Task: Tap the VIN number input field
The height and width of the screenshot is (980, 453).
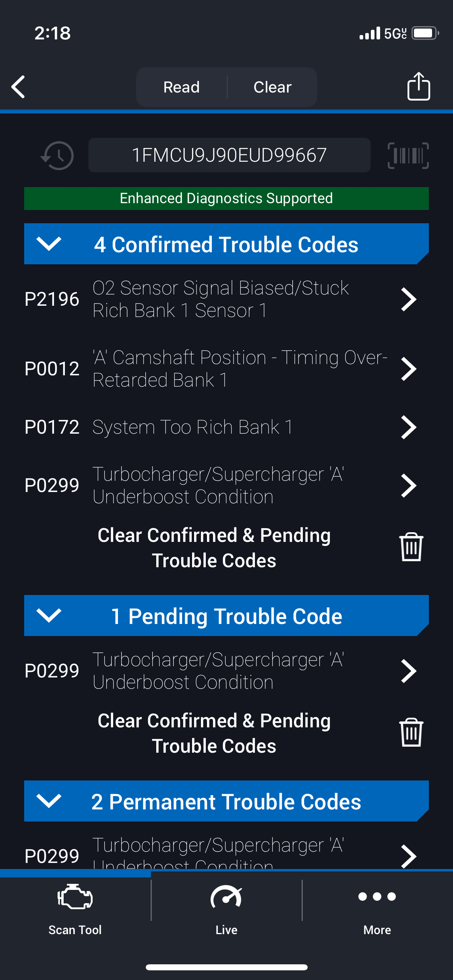Action: pyautogui.click(x=229, y=155)
